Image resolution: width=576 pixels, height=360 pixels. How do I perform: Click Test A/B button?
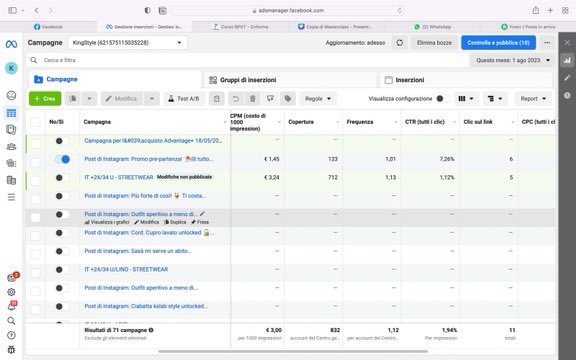tap(184, 98)
